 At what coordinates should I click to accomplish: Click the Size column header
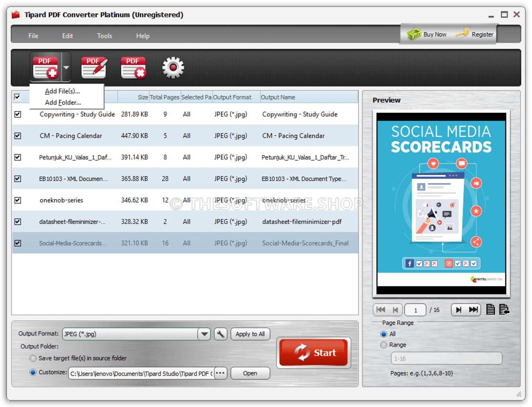(x=133, y=97)
